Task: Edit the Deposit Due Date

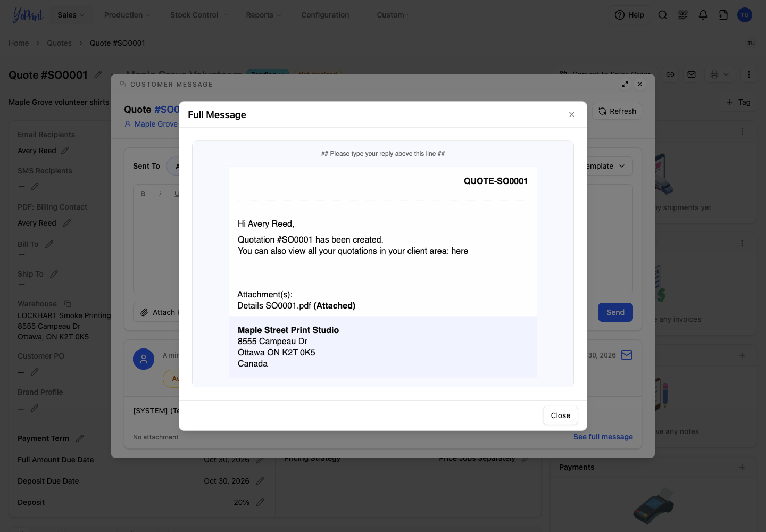Action: (260, 481)
